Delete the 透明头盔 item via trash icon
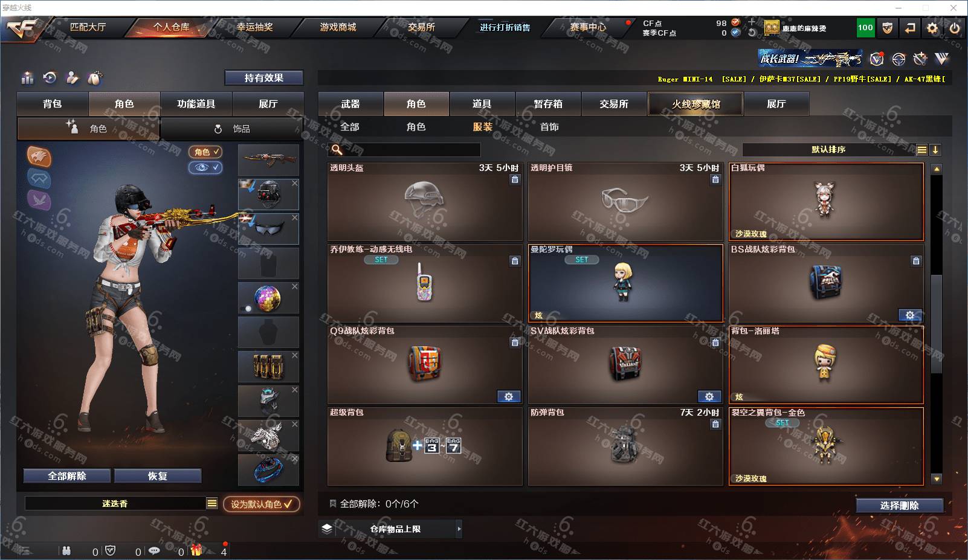 515,179
